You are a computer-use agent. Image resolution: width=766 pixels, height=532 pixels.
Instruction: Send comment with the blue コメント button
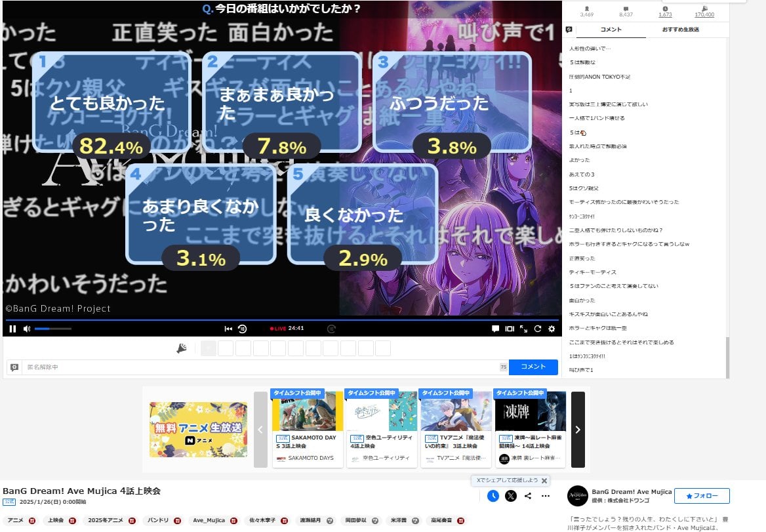coord(533,367)
